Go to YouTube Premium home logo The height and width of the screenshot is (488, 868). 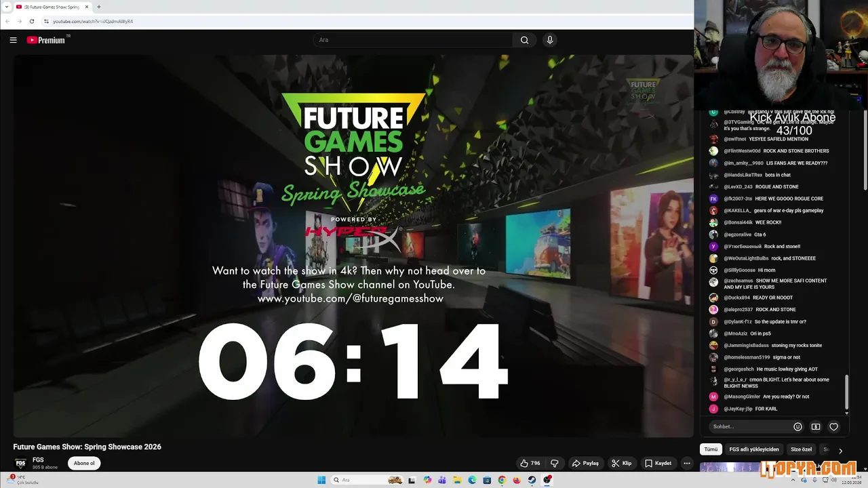coord(47,40)
